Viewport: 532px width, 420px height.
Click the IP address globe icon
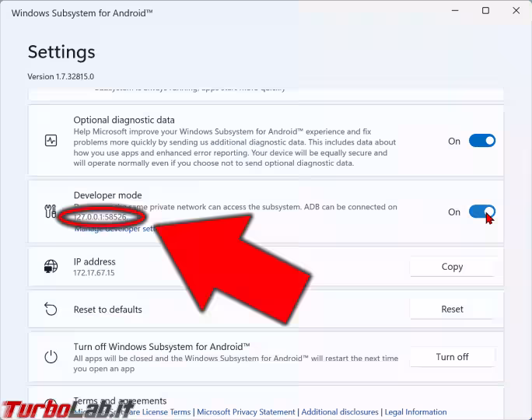pyautogui.click(x=51, y=266)
